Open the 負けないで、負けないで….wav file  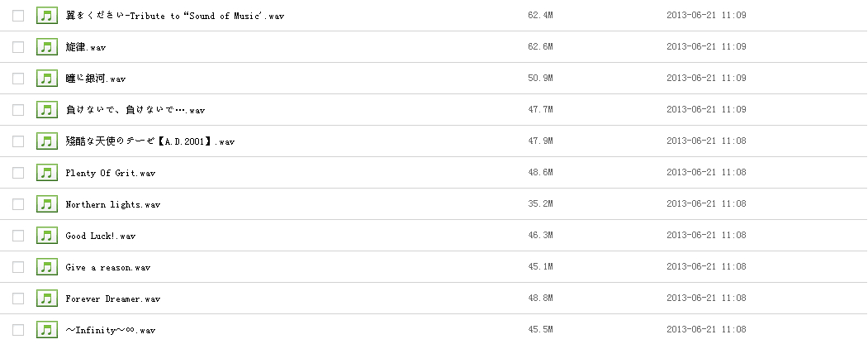[x=135, y=110]
